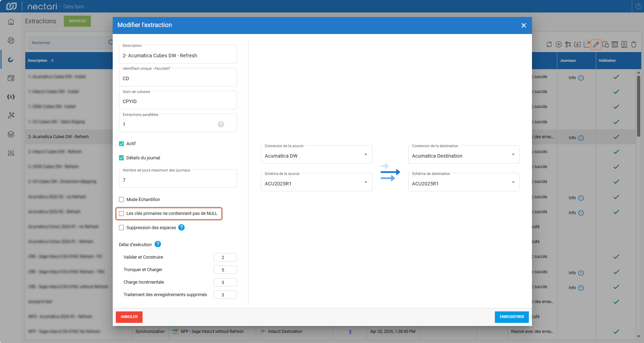Screen dimensions: 644x343
Task: Click the help icon in Extractions parallèles field
Action: 221,124
